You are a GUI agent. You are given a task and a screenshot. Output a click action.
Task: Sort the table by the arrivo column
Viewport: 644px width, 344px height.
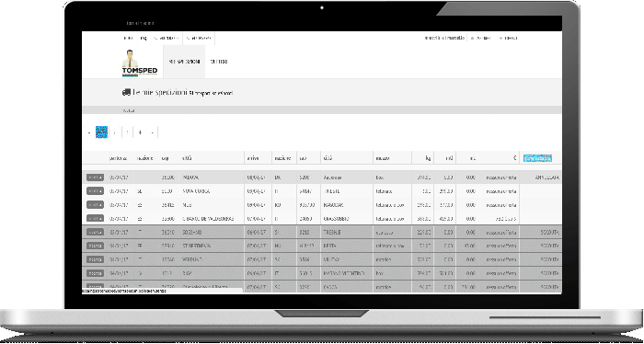click(253, 158)
